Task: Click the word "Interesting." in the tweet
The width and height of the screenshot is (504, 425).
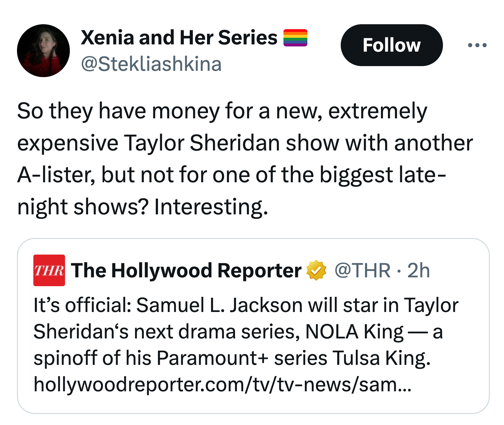Action: click(x=211, y=207)
